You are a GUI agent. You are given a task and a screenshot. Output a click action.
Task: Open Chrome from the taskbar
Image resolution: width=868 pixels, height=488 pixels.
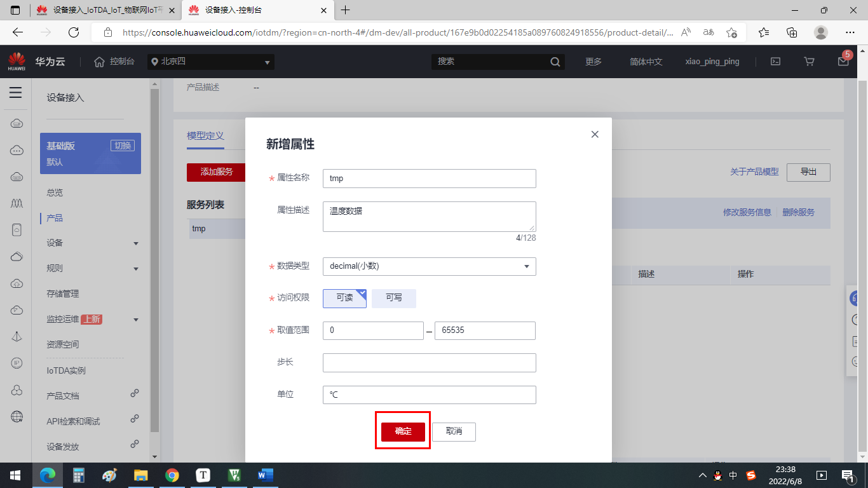coord(172,475)
